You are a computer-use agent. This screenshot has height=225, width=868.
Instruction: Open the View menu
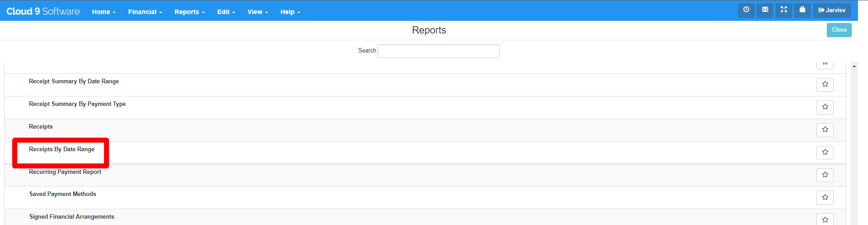point(257,12)
